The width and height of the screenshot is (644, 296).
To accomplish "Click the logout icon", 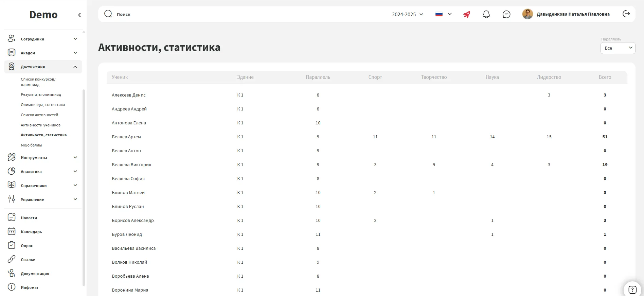I will [x=626, y=14].
